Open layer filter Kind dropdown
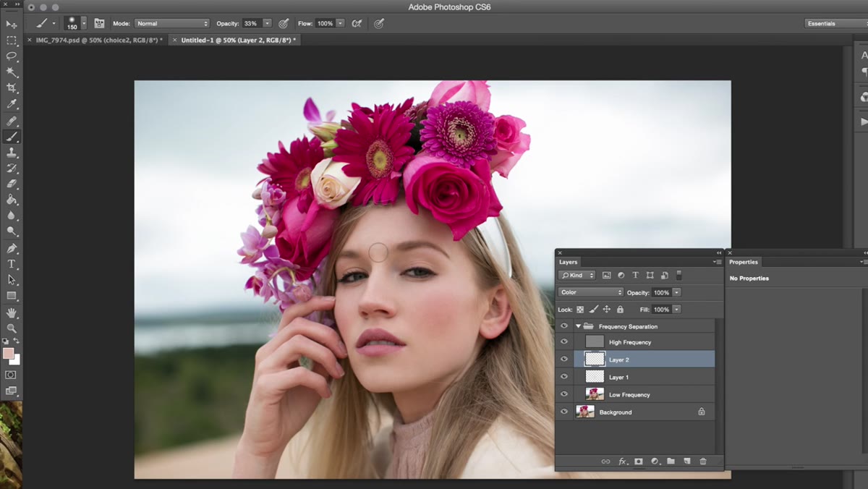The height and width of the screenshot is (489, 868). tap(576, 275)
